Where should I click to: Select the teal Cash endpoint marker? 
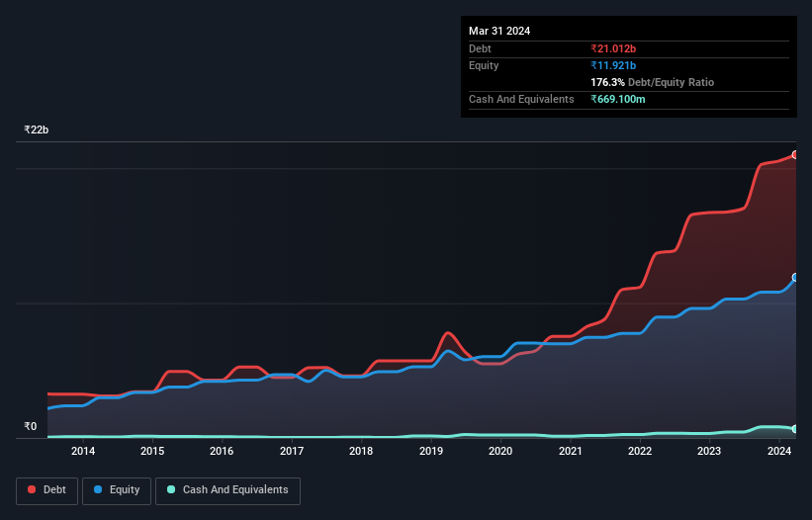tap(795, 429)
